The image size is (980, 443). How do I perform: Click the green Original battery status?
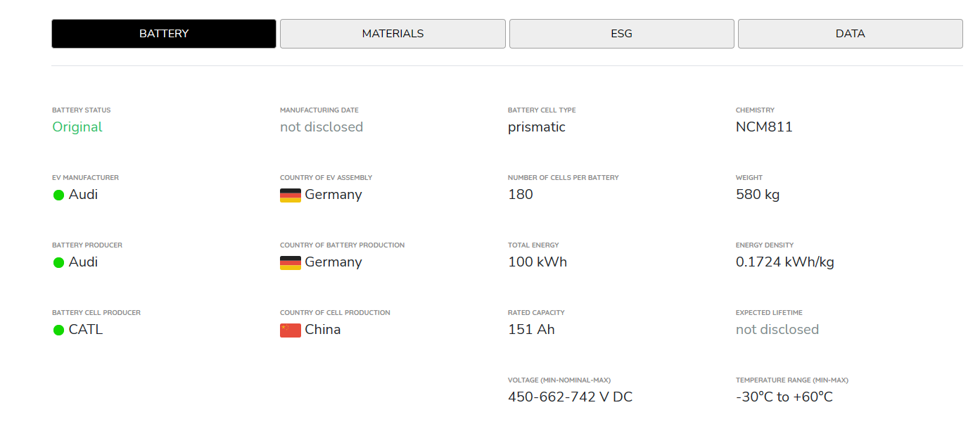tap(77, 127)
